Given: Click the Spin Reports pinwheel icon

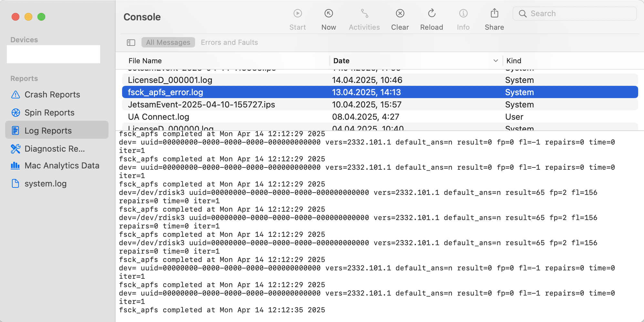Looking at the screenshot, I should point(16,113).
